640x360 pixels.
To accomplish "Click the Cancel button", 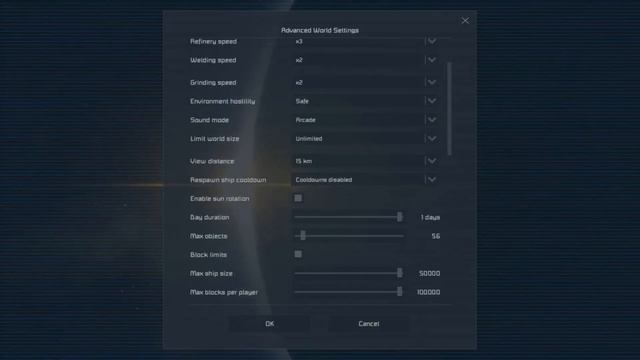I will pyautogui.click(x=369, y=324).
